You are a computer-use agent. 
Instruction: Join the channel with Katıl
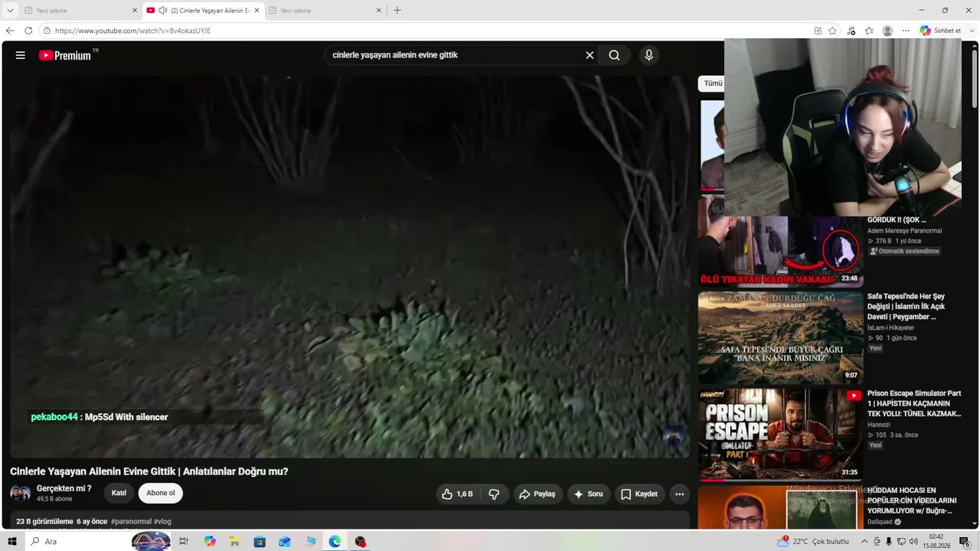119,493
